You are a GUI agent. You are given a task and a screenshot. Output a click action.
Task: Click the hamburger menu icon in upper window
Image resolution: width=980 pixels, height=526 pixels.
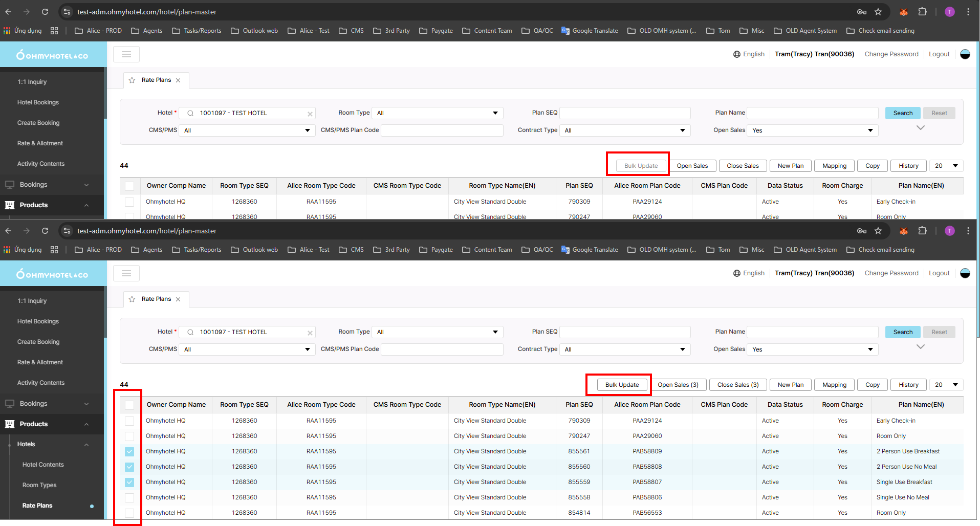pyautogui.click(x=126, y=54)
